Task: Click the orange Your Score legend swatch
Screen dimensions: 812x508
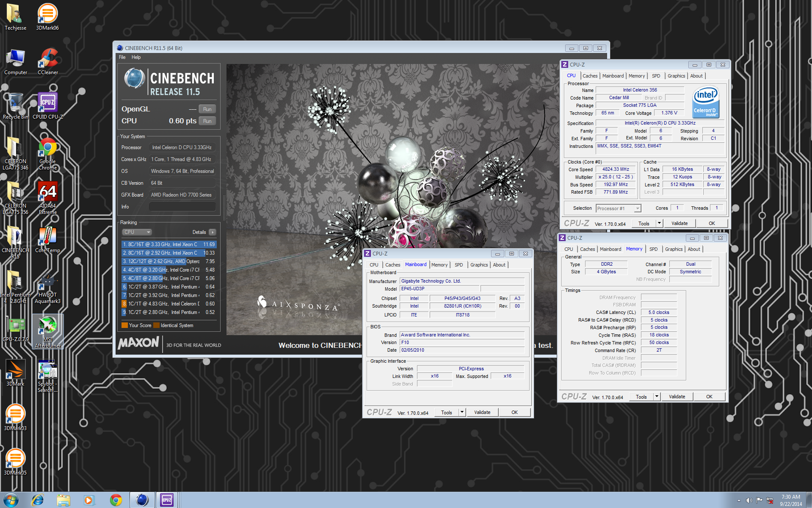Action: coord(124,325)
